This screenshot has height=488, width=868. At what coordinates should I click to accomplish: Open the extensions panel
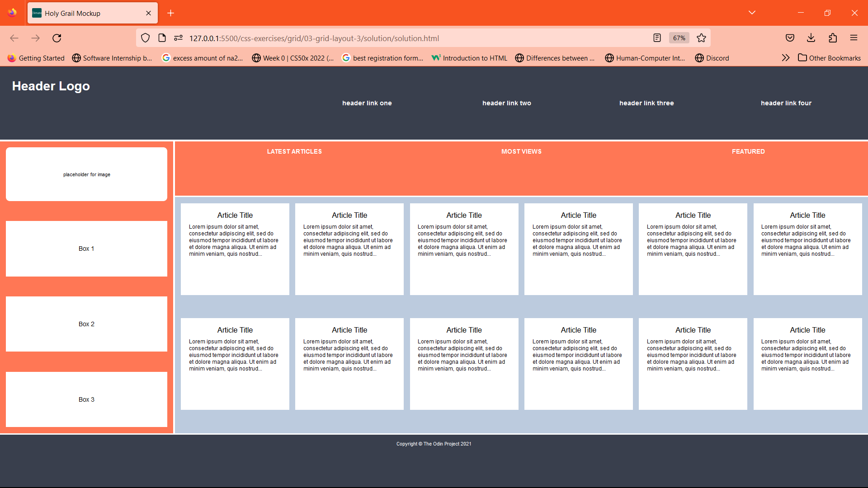[832, 38]
